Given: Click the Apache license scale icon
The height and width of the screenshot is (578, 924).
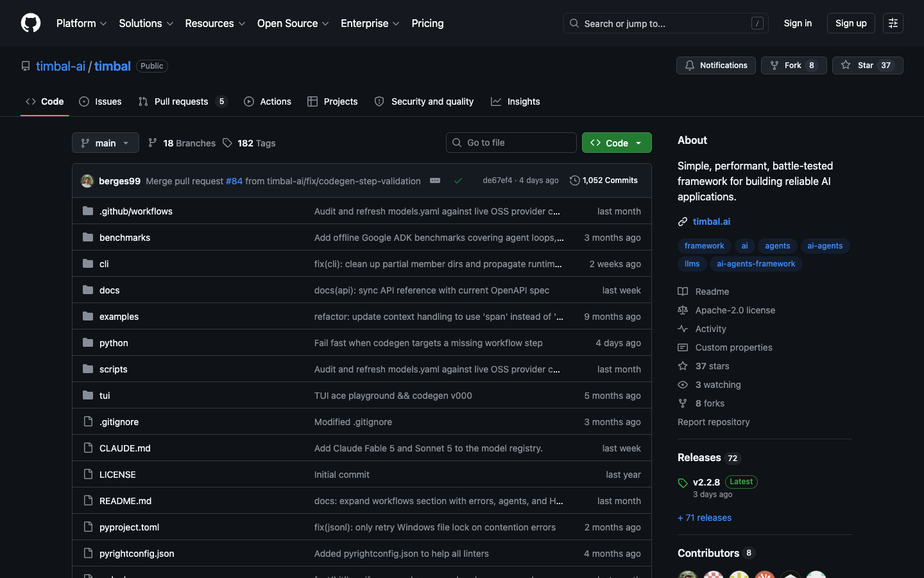Looking at the screenshot, I should click(683, 310).
